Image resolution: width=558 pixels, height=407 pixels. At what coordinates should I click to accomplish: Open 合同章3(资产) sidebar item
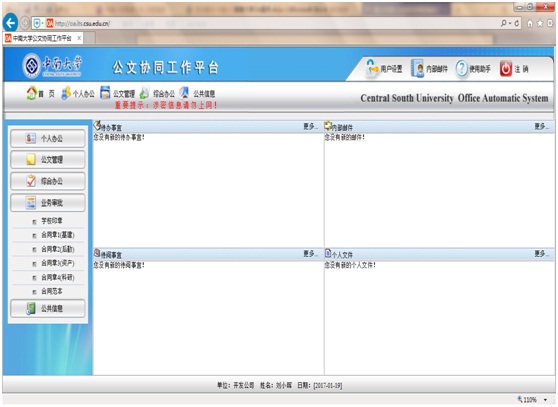coord(57,263)
